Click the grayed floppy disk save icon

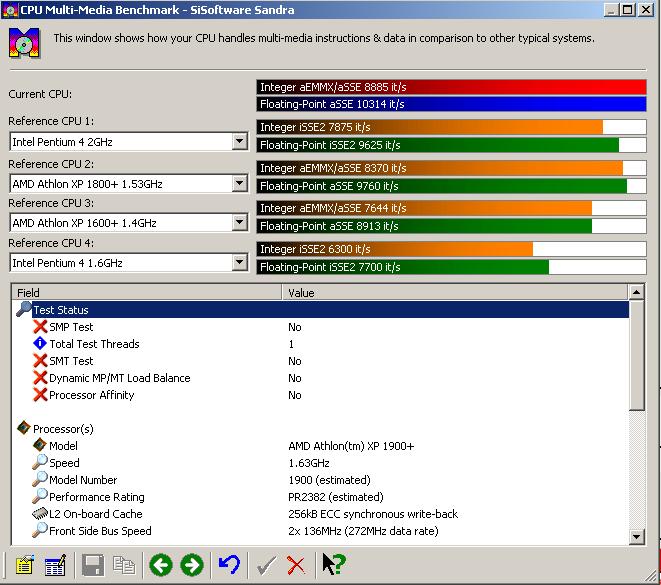tap(93, 566)
